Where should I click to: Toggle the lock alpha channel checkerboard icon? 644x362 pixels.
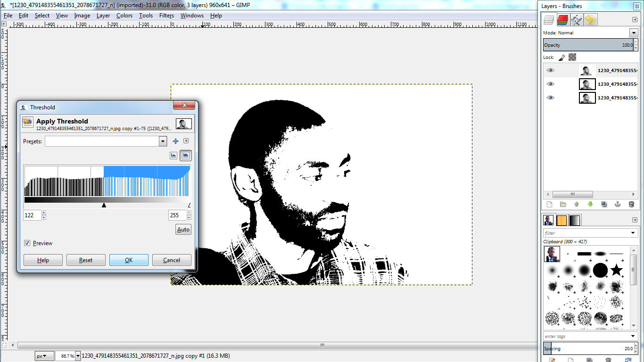pyautogui.click(x=572, y=57)
